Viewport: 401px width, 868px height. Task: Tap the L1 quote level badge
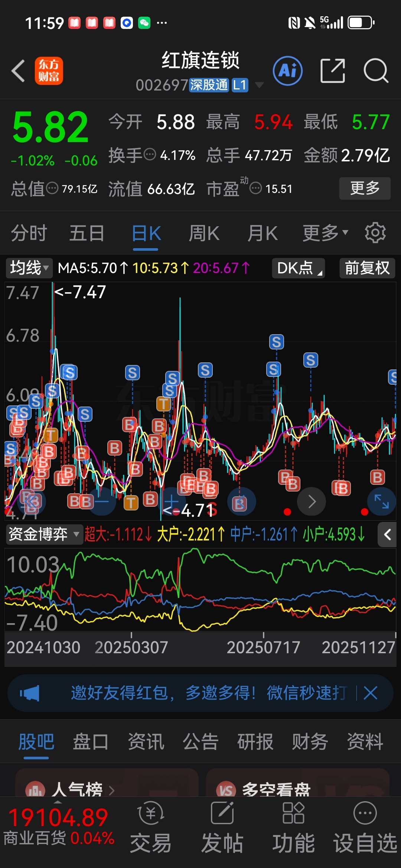(240, 85)
